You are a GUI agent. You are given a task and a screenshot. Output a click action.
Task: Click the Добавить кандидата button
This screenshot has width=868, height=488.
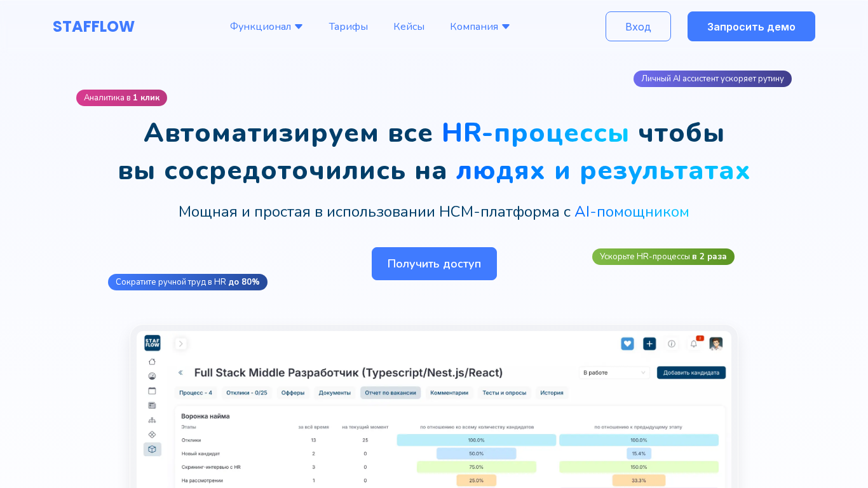pos(691,373)
